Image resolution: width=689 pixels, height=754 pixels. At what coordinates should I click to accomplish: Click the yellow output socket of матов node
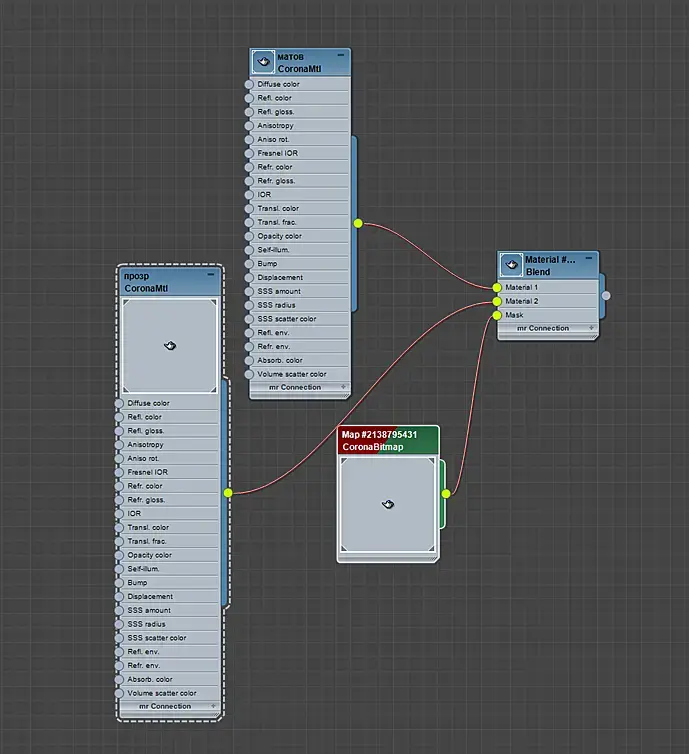[x=358, y=223]
